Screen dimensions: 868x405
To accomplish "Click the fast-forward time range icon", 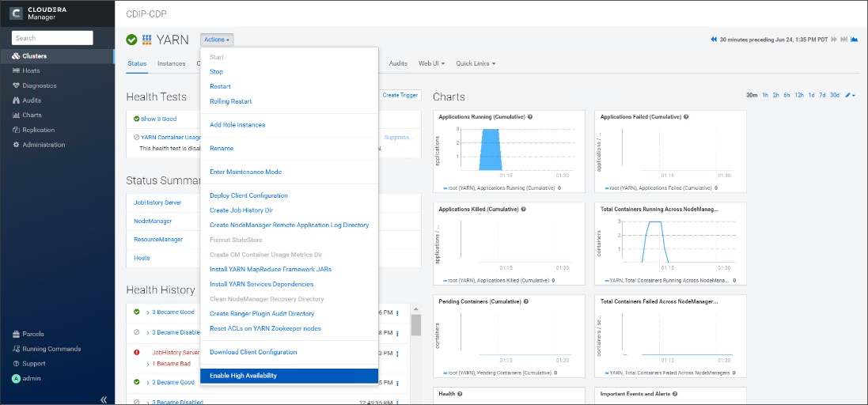I will (x=835, y=40).
